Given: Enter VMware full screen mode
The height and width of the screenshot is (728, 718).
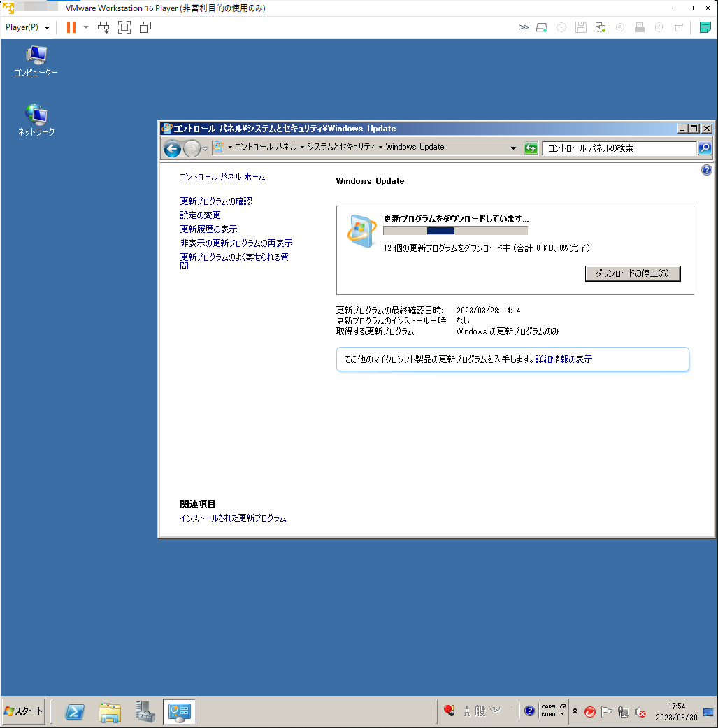Looking at the screenshot, I should [124, 27].
